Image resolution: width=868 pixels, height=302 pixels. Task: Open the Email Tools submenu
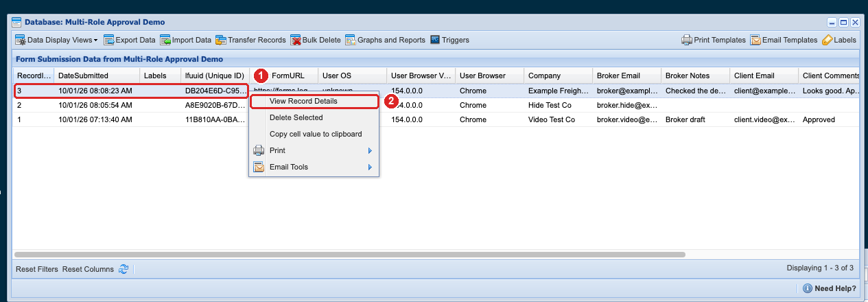click(x=314, y=167)
